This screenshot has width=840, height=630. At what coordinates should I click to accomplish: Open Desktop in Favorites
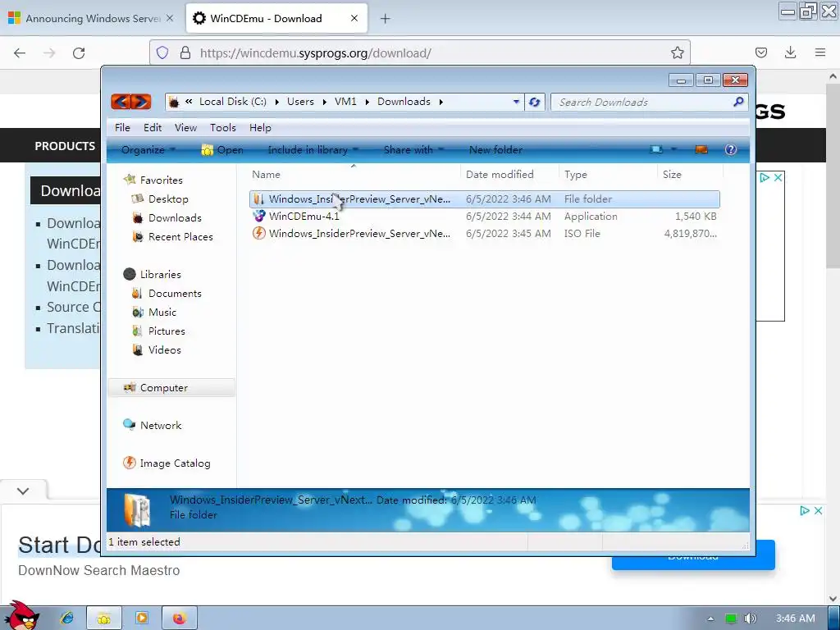pyautogui.click(x=168, y=199)
